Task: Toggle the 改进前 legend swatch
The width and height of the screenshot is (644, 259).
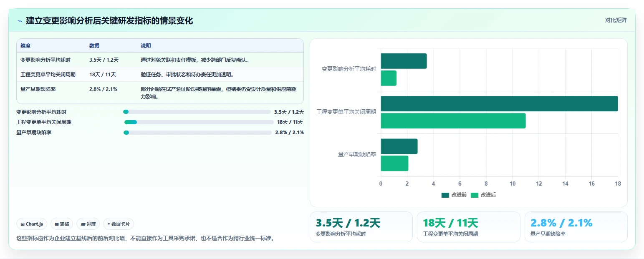Action: pos(445,195)
